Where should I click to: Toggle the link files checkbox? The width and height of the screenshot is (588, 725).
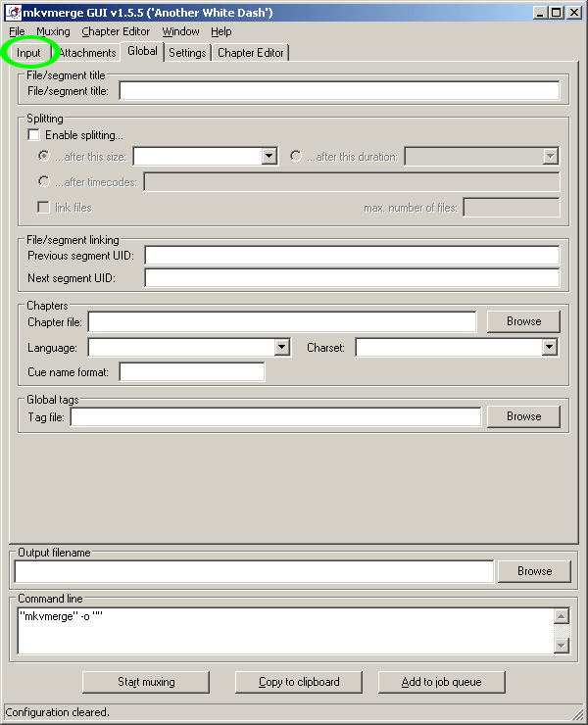pyautogui.click(x=43, y=207)
